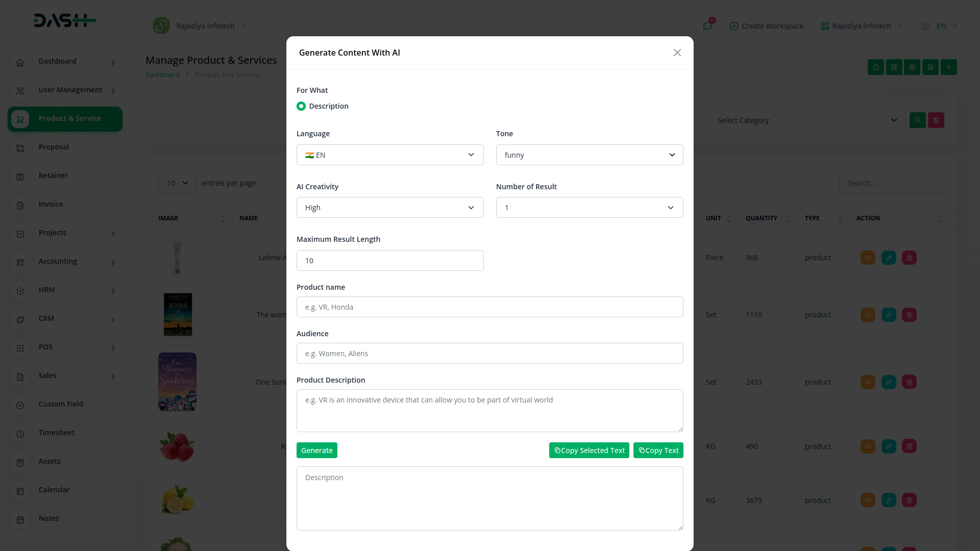Close the Generate Content With AI dialog

677,53
